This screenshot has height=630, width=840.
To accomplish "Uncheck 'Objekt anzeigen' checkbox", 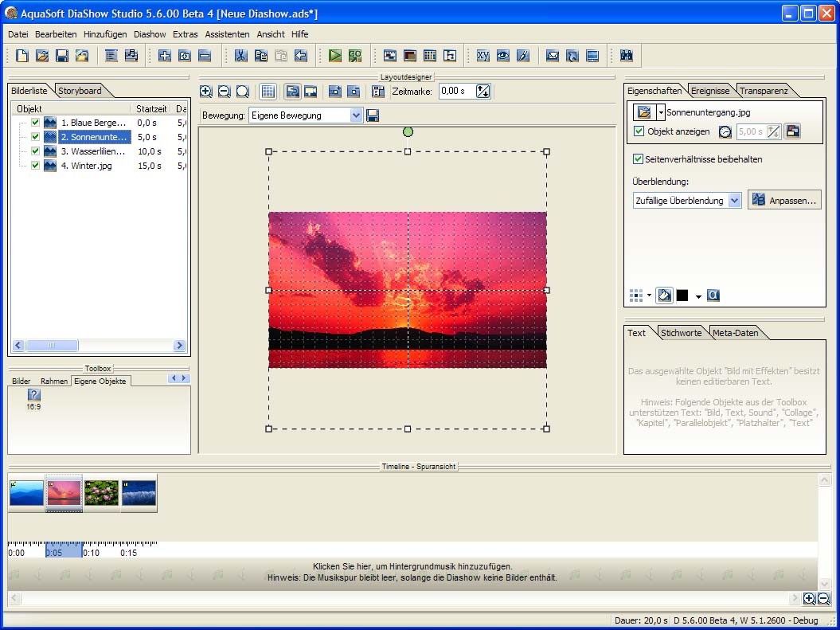I will pyautogui.click(x=639, y=131).
